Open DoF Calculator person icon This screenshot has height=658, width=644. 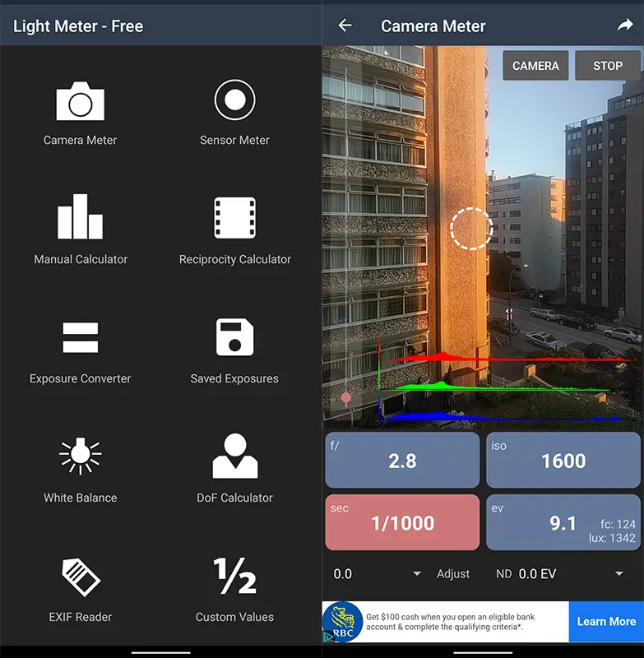click(235, 456)
